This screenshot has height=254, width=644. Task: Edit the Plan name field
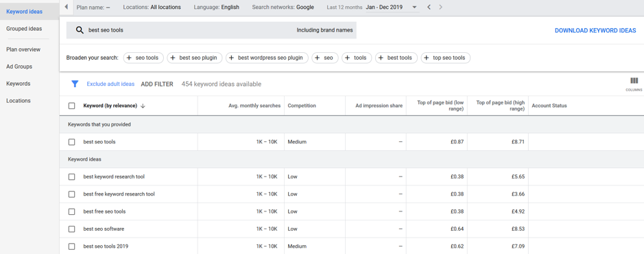tap(93, 7)
